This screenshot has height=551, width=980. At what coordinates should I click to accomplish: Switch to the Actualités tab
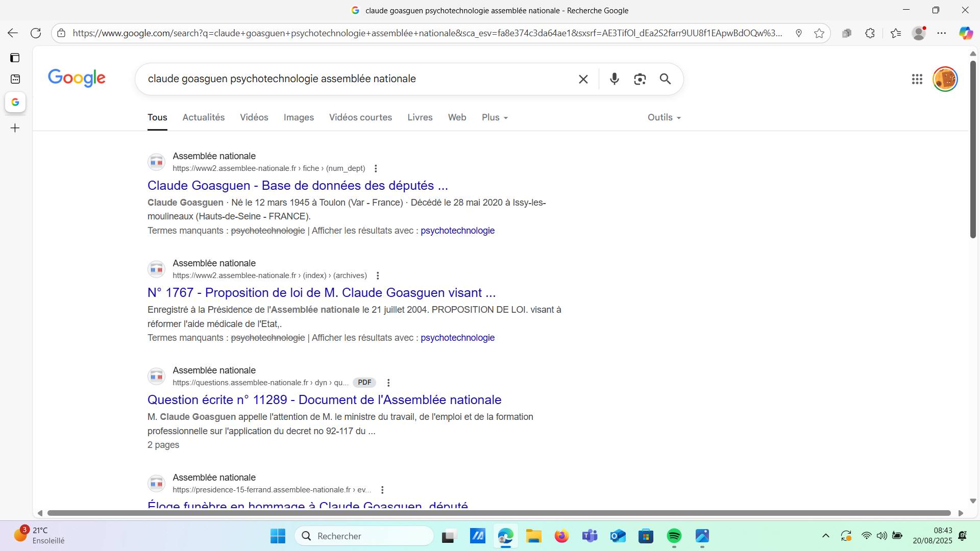point(203,117)
